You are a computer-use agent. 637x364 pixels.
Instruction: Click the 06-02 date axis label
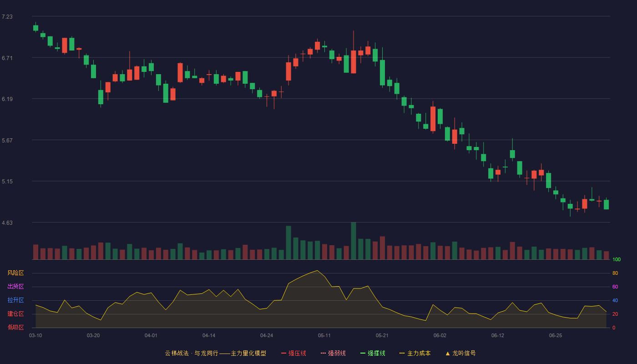point(440,335)
